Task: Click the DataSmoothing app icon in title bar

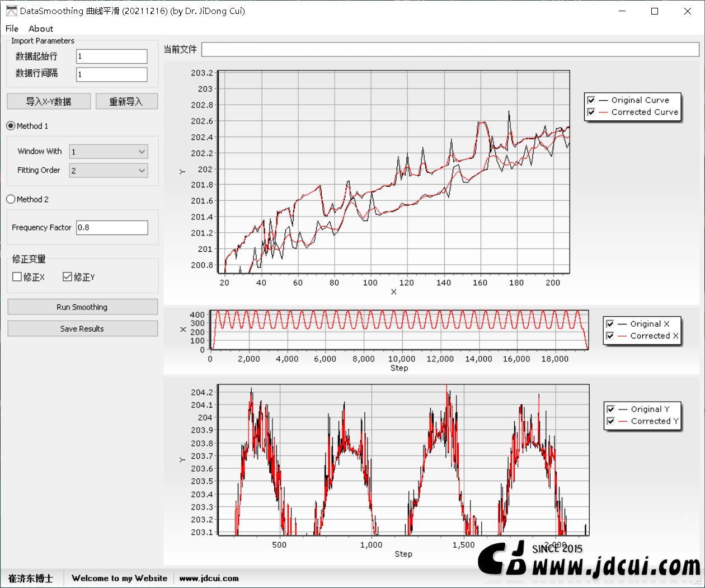Action: pyautogui.click(x=11, y=11)
